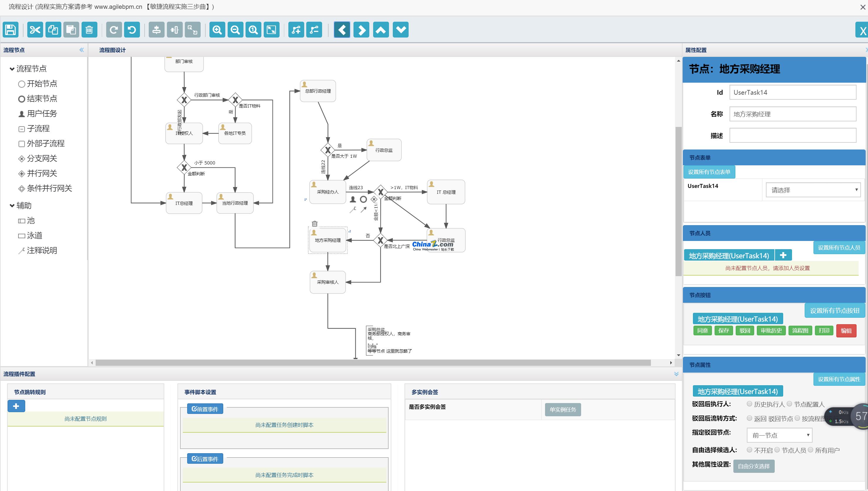Click the trash delete icon in toolbar
This screenshot has height=491, width=868.
89,30
